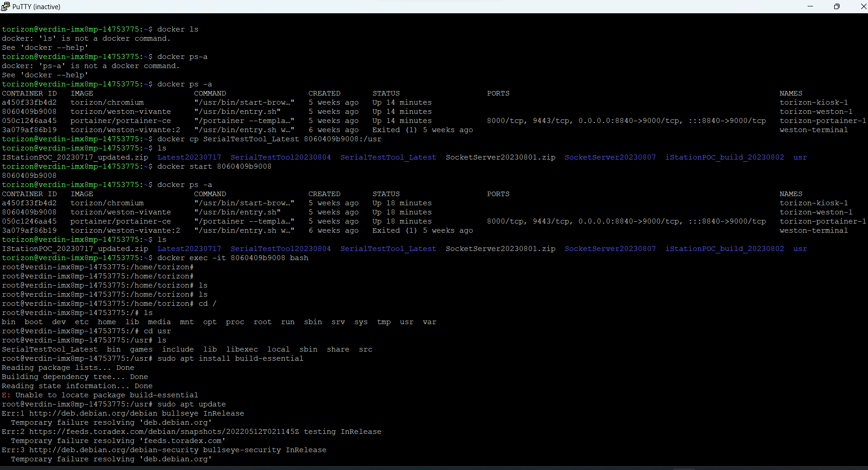Click 'src' in the /usr listing
Screen dimensions: 868x470
pyautogui.click(x=366, y=349)
